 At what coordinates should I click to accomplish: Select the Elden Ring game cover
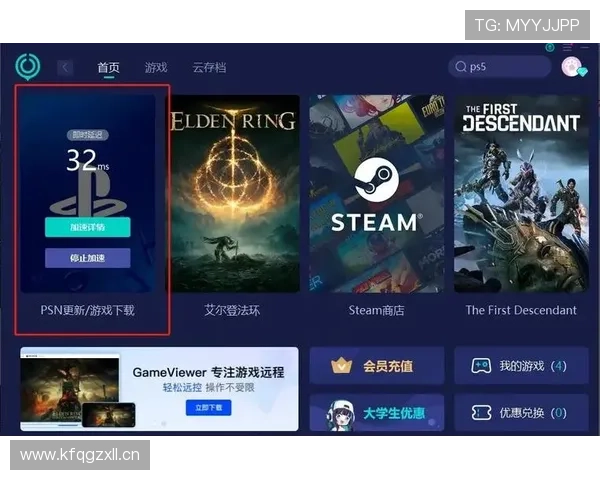coord(235,194)
